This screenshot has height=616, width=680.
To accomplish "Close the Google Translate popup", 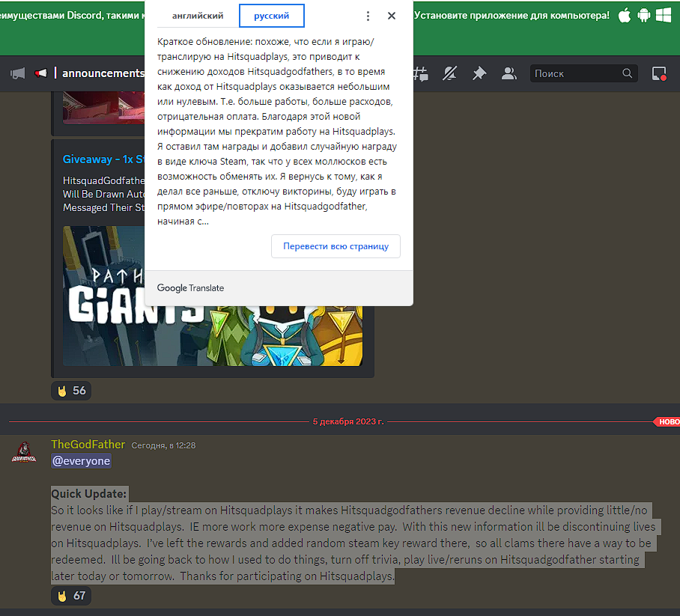I will pos(391,16).
